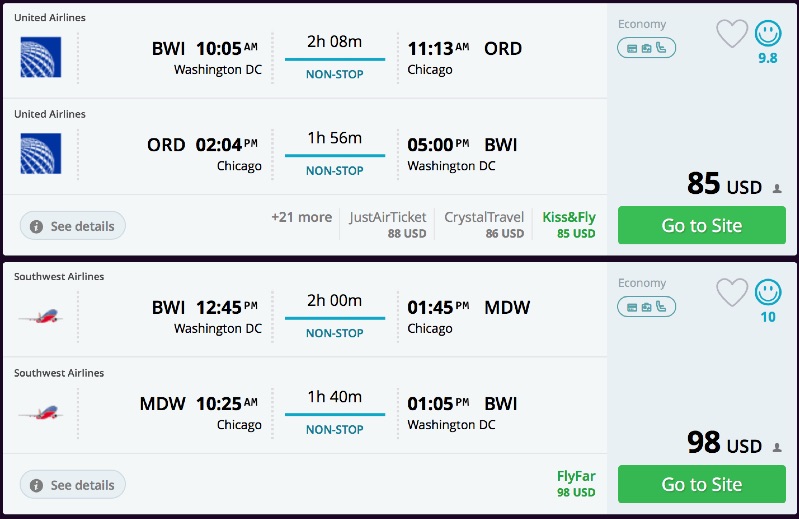Favorite the 85 USD United flight heart
This screenshot has width=799, height=519.
coord(732,34)
